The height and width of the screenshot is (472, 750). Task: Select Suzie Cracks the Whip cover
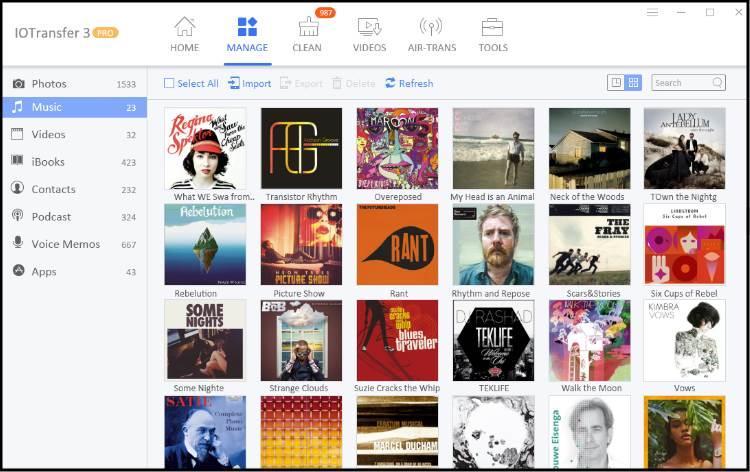coord(397,340)
